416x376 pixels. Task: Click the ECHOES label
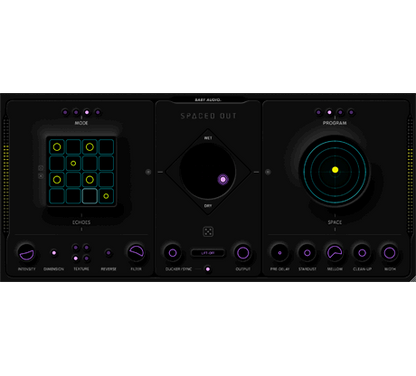[x=81, y=222]
